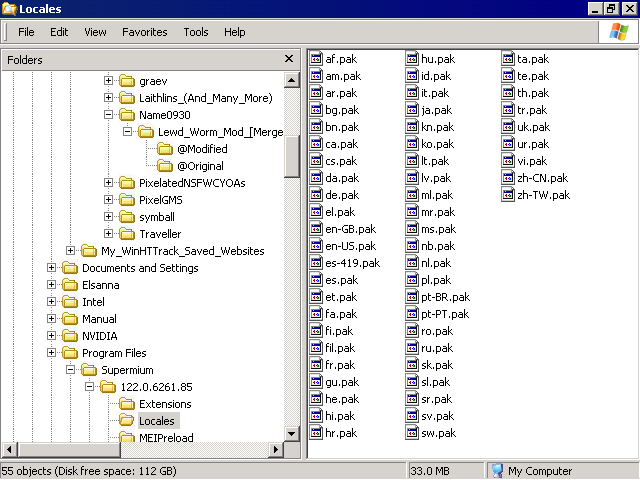Expand the Laithlins_(And_Many_More) folder node
640x480 pixels.
[x=108, y=98]
